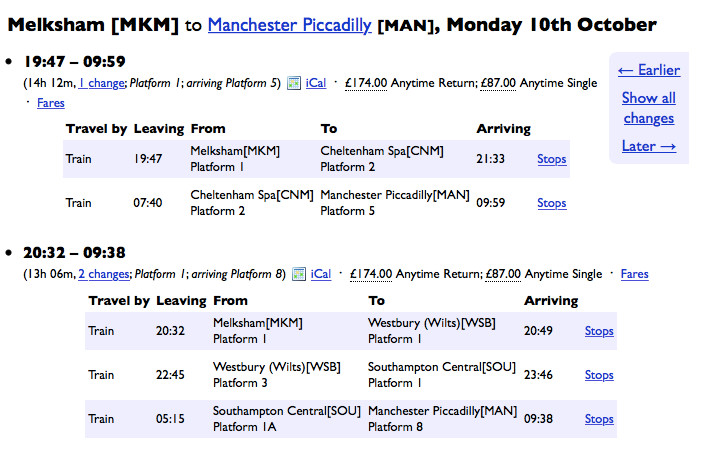
Task: Expand the '2 changes' journey details
Action: pyautogui.click(x=104, y=274)
